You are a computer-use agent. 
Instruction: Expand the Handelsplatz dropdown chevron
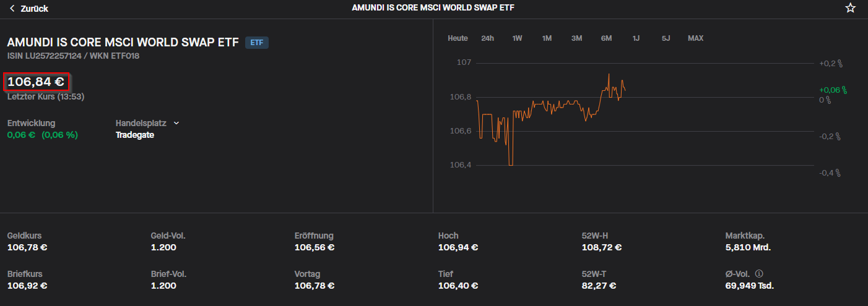pyautogui.click(x=176, y=123)
